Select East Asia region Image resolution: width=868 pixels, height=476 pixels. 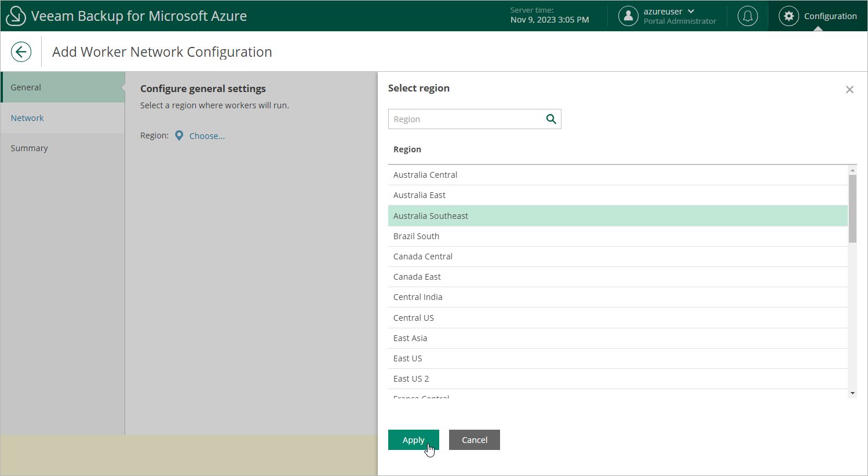(618, 338)
